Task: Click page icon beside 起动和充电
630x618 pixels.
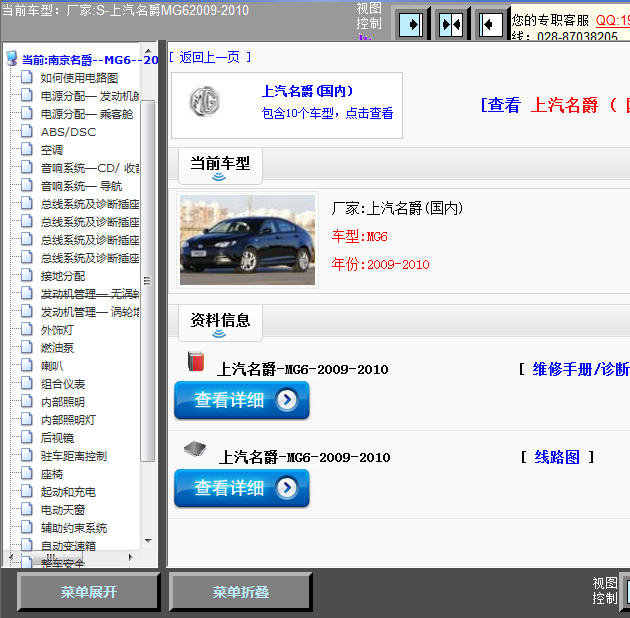Action: tap(27, 491)
